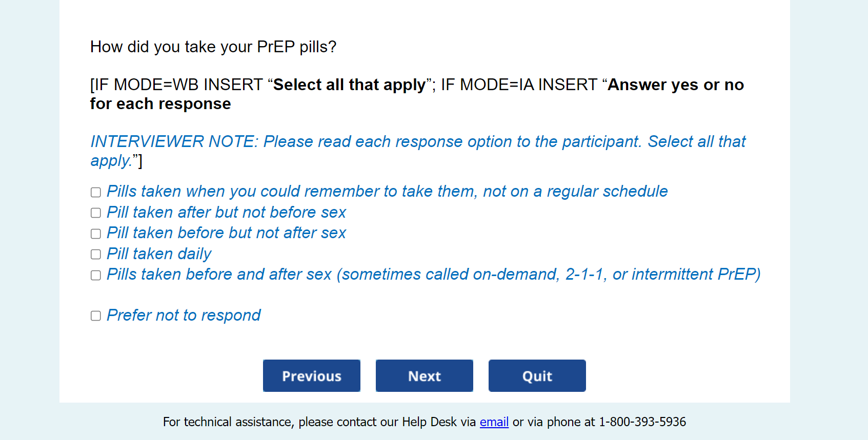Click the Help Desk phone number 1-800-393-5936
The width and height of the screenshot is (868, 440).
click(x=642, y=422)
